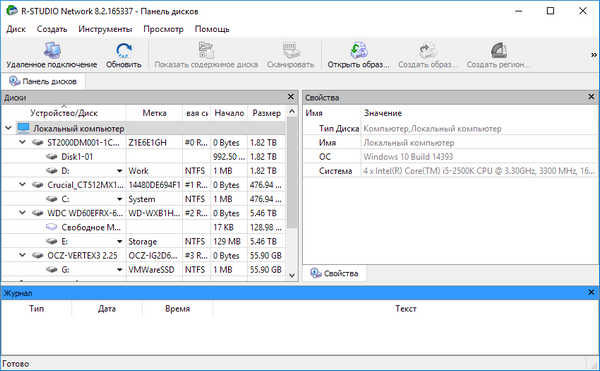This screenshot has width=600, height=371.
Task: Click the Обновить refresh icon
Action: [x=124, y=50]
